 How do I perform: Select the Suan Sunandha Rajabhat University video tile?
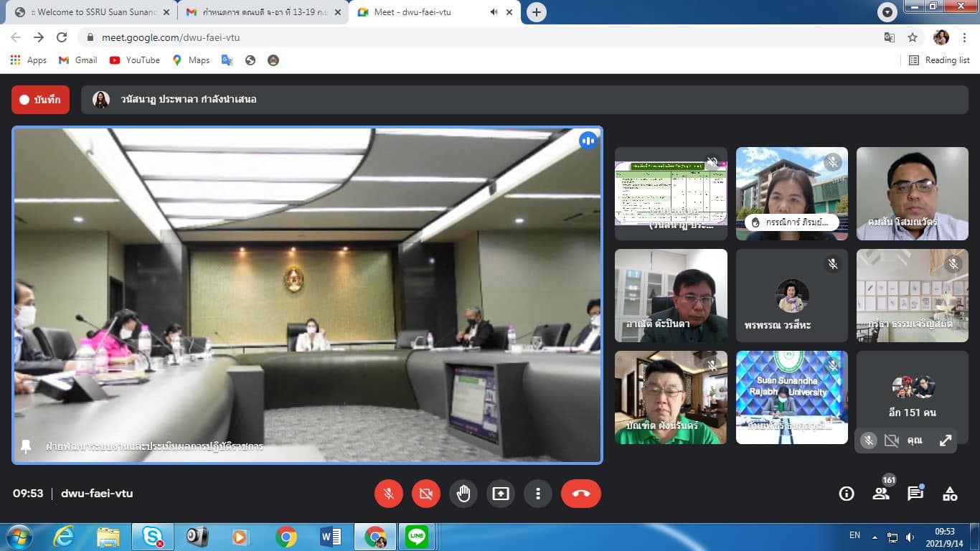[x=791, y=397]
